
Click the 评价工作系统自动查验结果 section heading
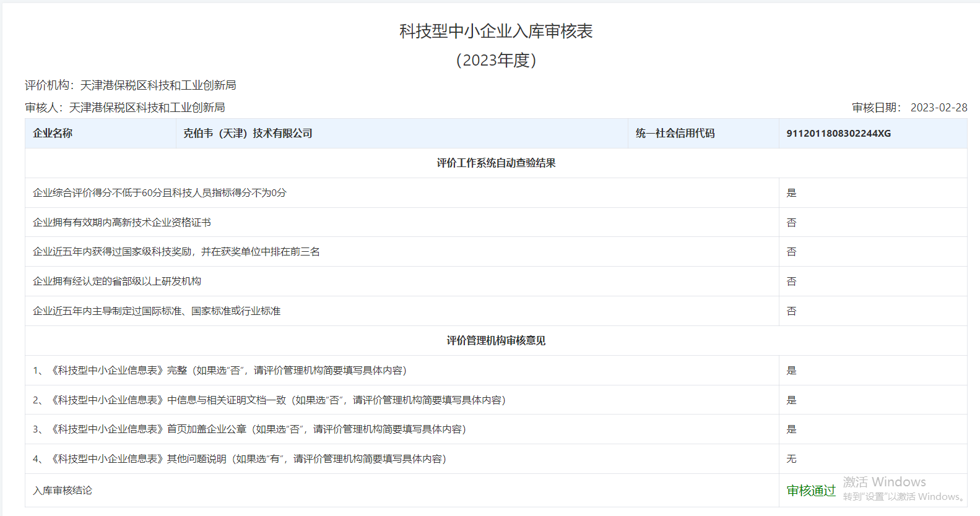pyautogui.click(x=495, y=163)
